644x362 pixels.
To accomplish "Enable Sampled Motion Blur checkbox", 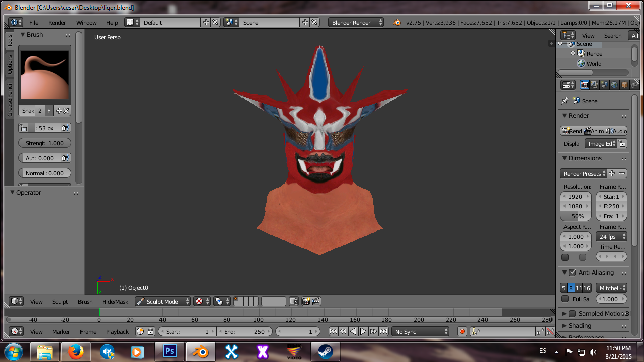I will tap(572, 313).
